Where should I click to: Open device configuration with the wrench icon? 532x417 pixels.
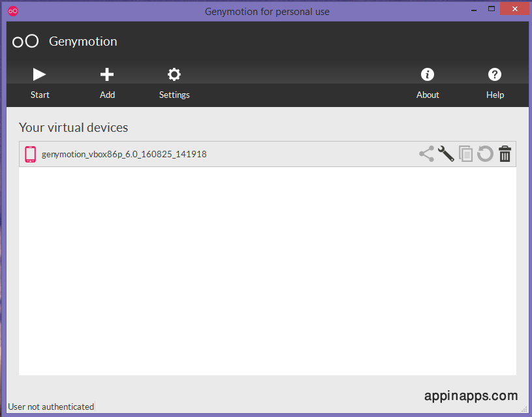446,154
